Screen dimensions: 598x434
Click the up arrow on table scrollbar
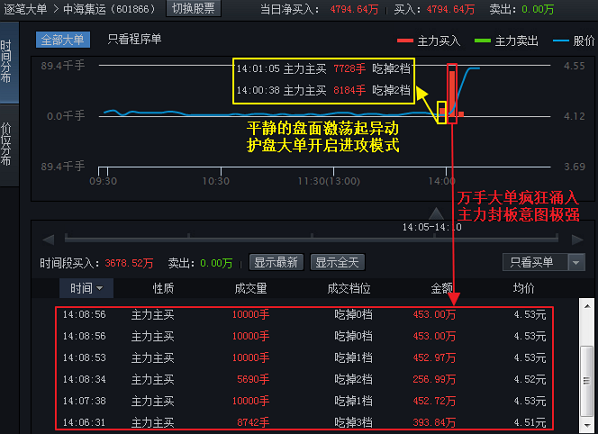click(587, 306)
